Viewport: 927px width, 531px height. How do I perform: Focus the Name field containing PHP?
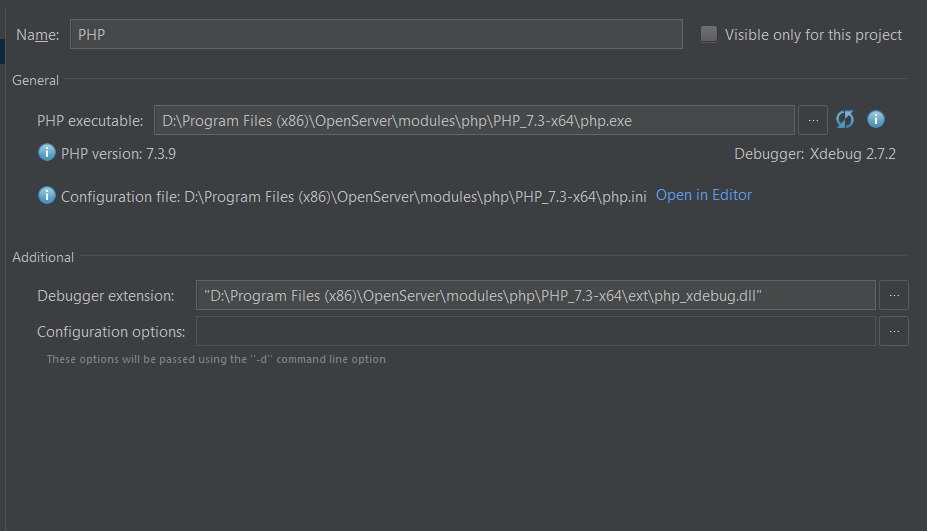[376, 34]
